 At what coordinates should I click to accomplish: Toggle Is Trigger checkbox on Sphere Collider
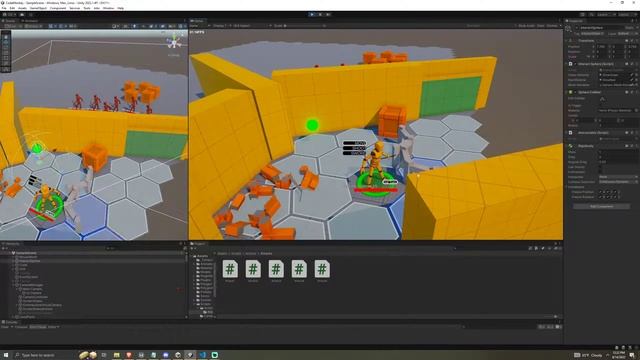600,105
